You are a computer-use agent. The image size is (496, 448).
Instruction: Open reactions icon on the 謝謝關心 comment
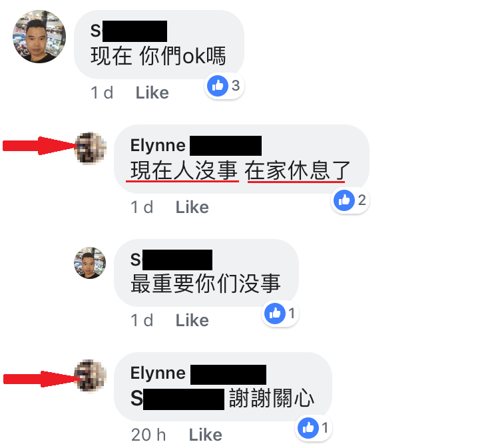[x=308, y=428]
